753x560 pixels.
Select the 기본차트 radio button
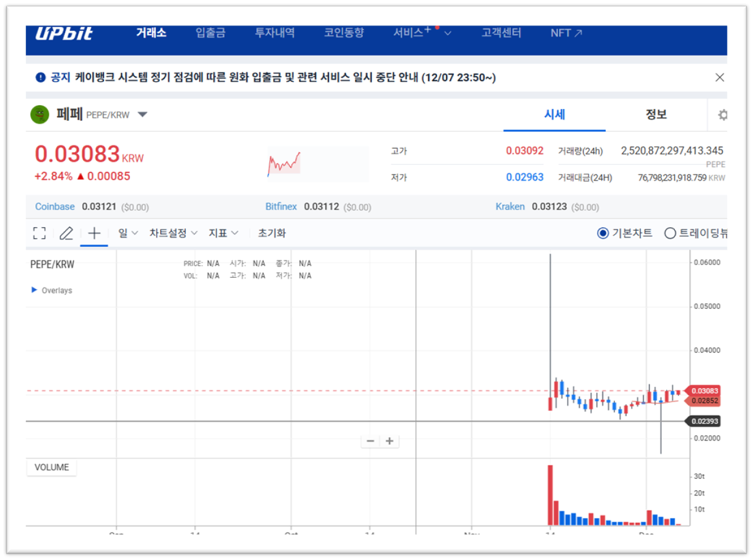pos(603,233)
